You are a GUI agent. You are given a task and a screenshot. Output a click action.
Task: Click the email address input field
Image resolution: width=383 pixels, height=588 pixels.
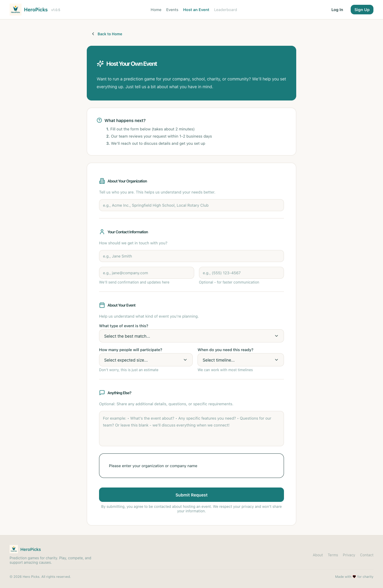[146, 273]
